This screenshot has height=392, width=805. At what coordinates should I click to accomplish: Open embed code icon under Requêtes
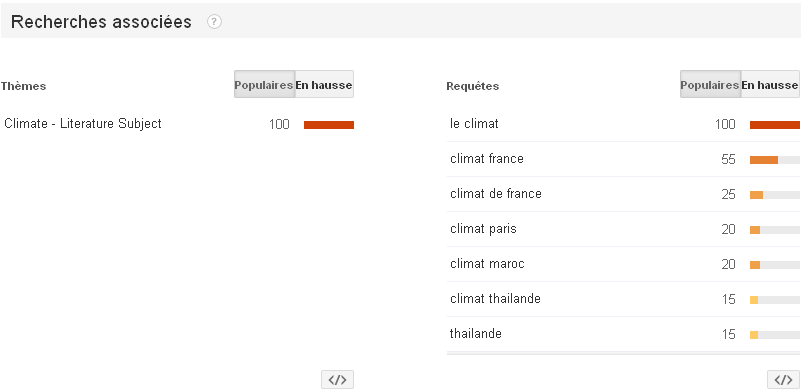pos(783,380)
